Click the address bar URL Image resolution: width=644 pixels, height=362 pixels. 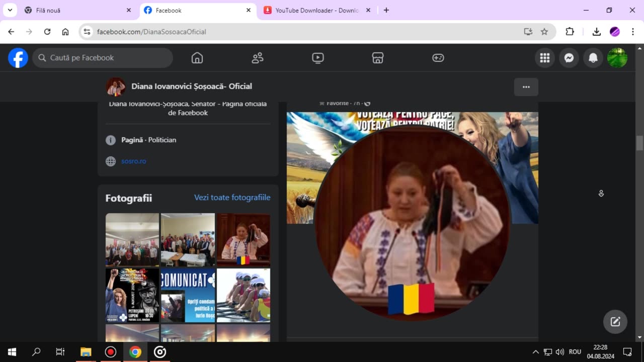click(152, 32)
